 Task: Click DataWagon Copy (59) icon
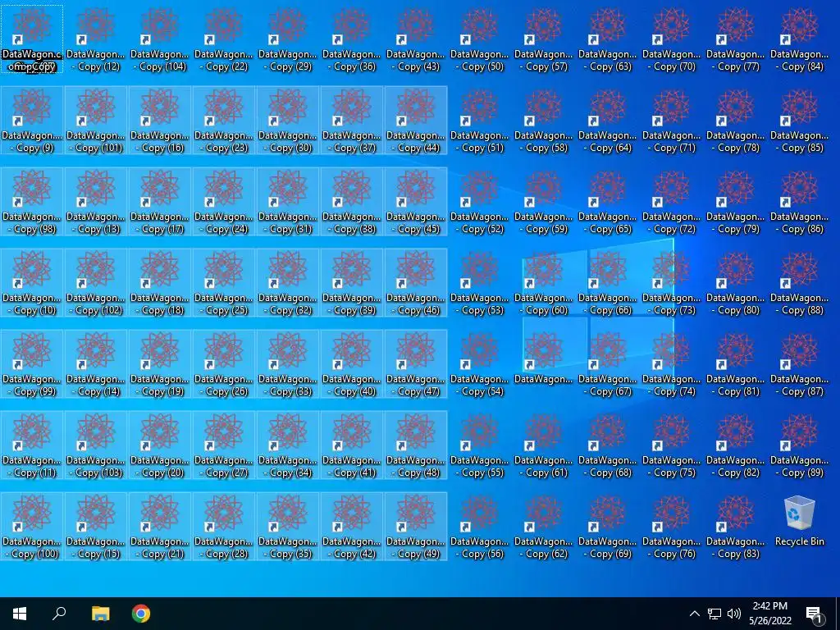[x=543, y=202]
